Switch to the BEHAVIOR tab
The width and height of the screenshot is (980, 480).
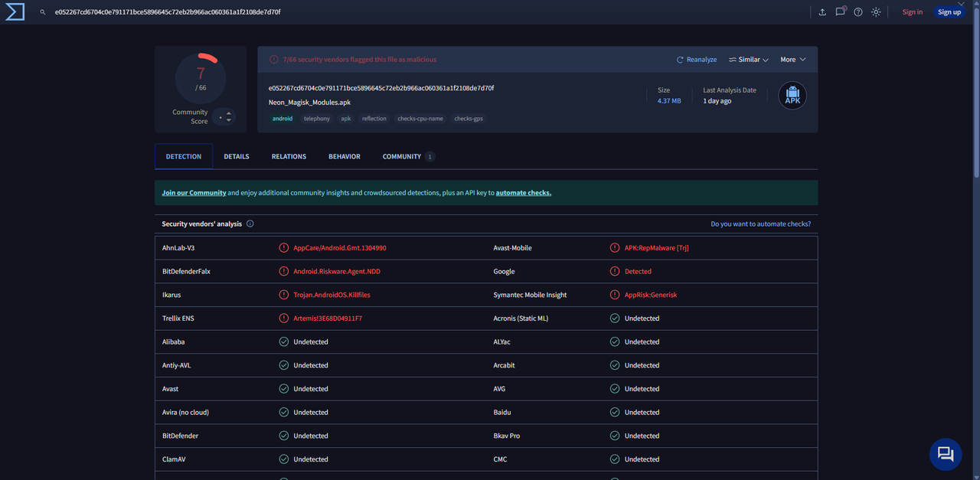tap(345, 156)
